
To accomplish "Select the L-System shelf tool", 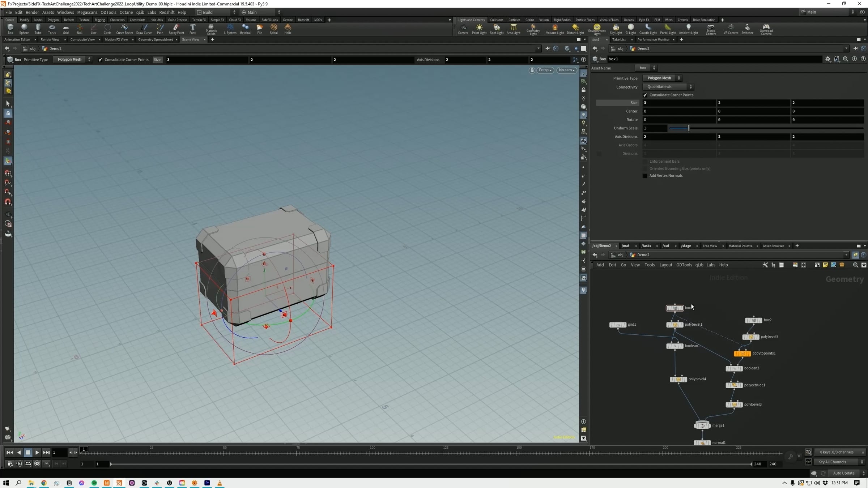I will (230, 29).
